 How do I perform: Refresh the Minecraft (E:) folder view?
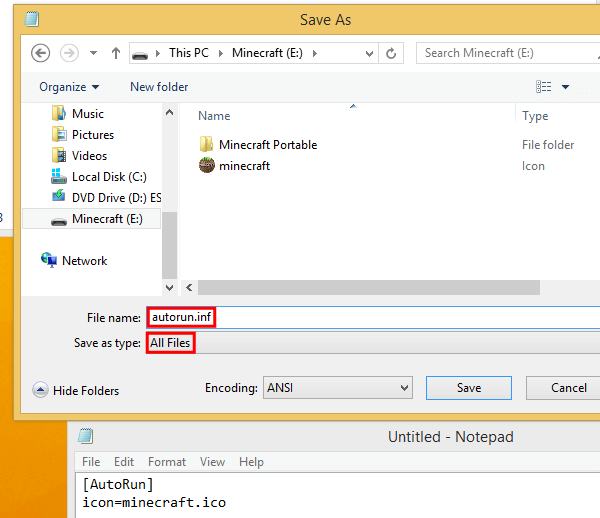click(x=391, y=54)
